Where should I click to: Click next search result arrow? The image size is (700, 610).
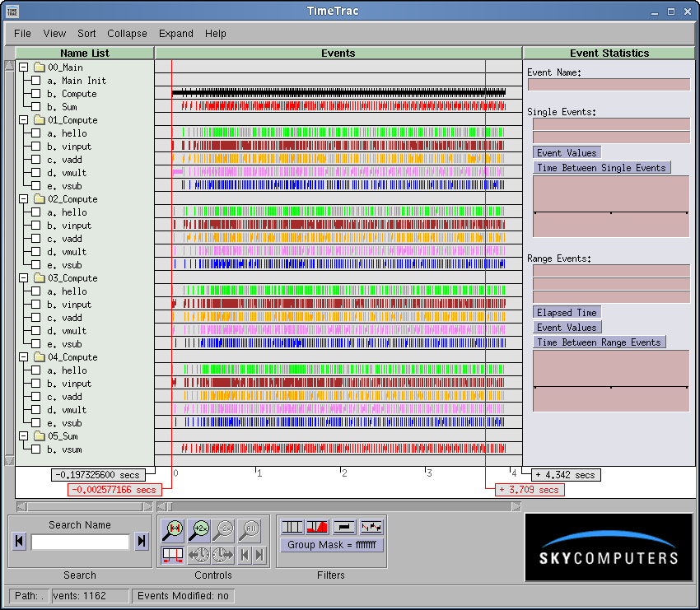pos(142,542)
